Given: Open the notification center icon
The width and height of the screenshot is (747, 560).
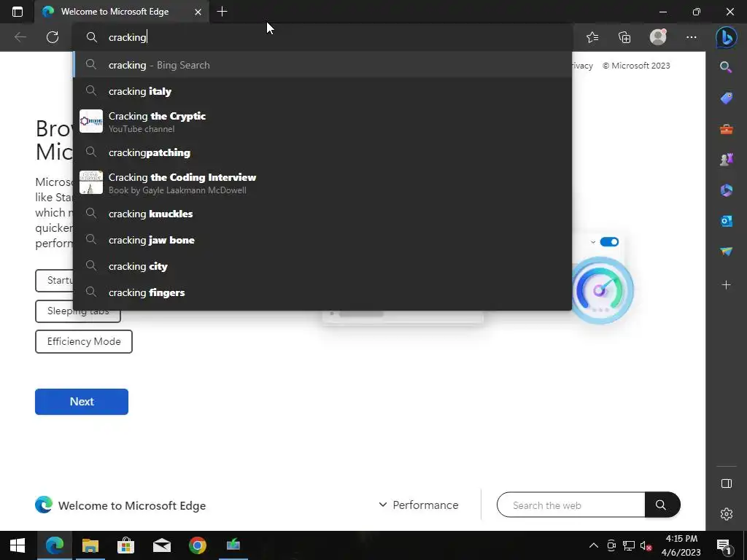Looking at the screenshot, I should pos(724,545).
